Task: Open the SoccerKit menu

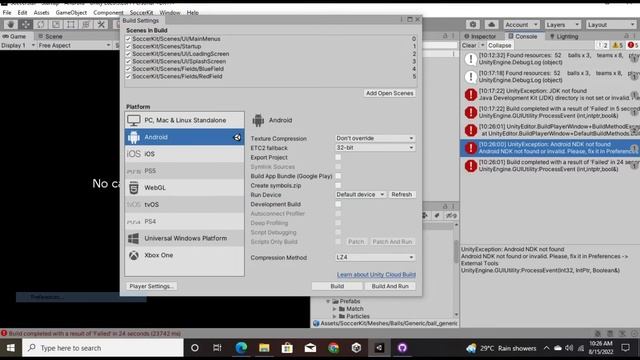Action: (141, 13)
